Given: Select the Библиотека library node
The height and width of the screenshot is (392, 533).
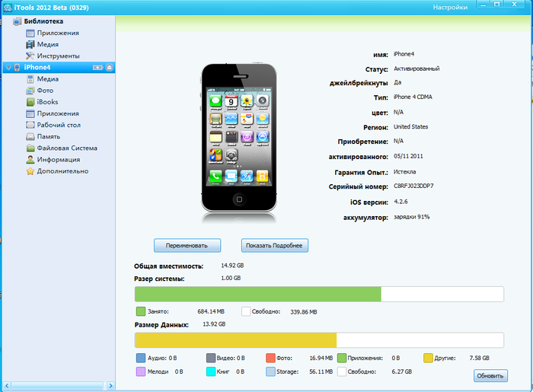Looking at the screenshot, I should pos(43,21).
